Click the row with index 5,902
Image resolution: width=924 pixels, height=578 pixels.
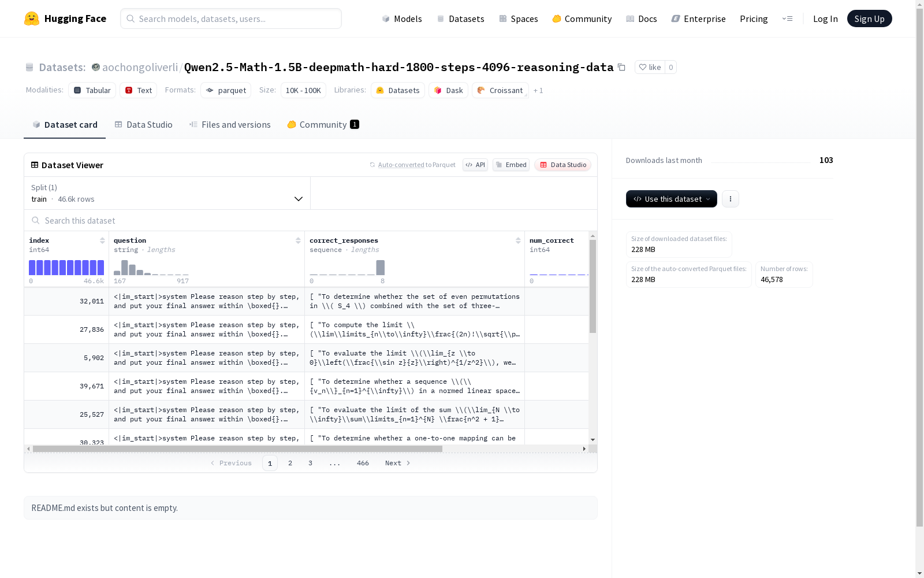click(x=306, y=358)
